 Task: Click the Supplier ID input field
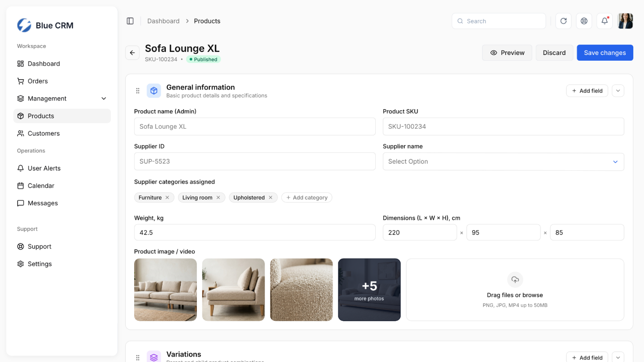coord(255,161)
